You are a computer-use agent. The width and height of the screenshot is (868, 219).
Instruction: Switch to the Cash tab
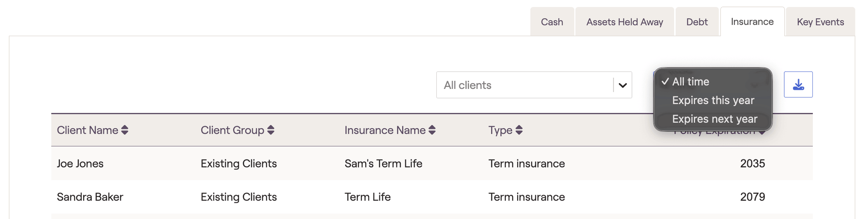tap(552, 22)
